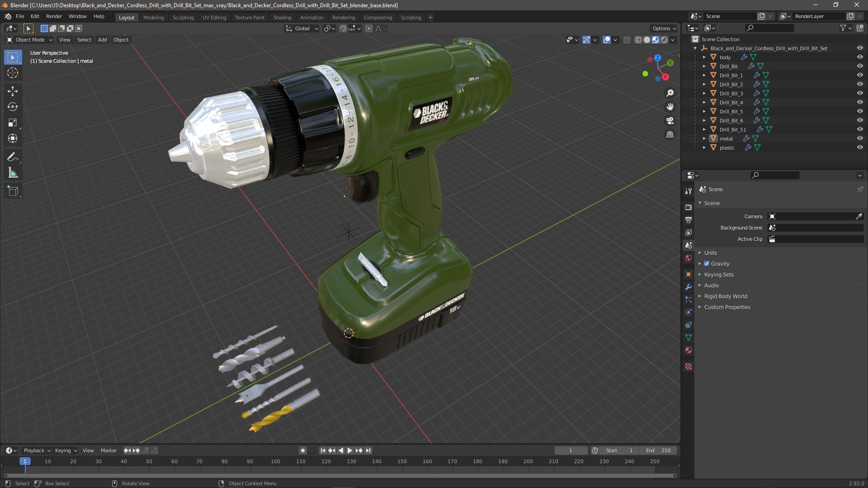Open the Options dropdown in viewport

(664, 28)
